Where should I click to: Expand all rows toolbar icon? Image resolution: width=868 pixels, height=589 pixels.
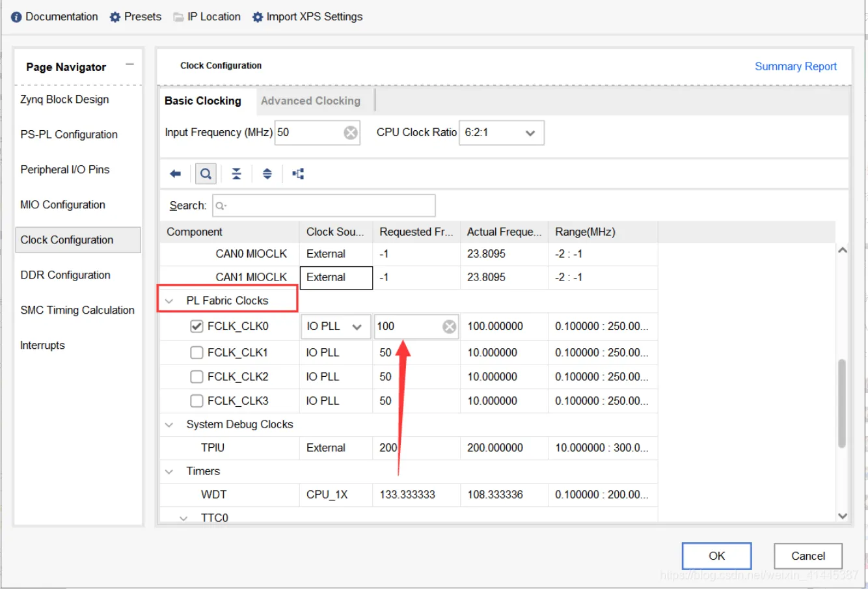tap(267, 174)
